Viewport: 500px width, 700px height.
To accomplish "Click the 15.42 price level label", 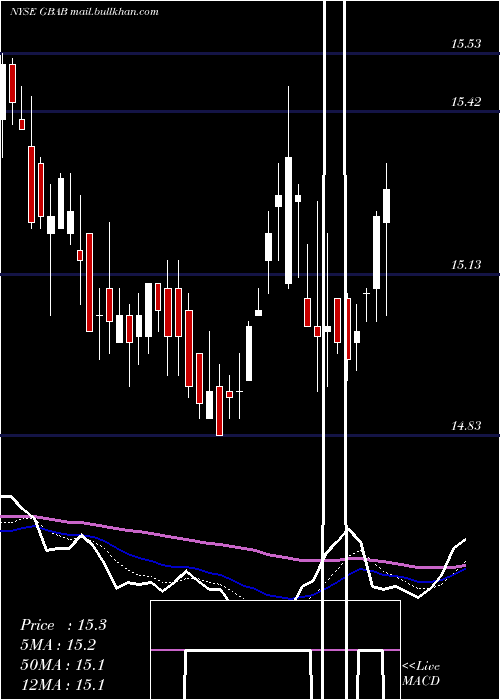I will pos(466,102).
